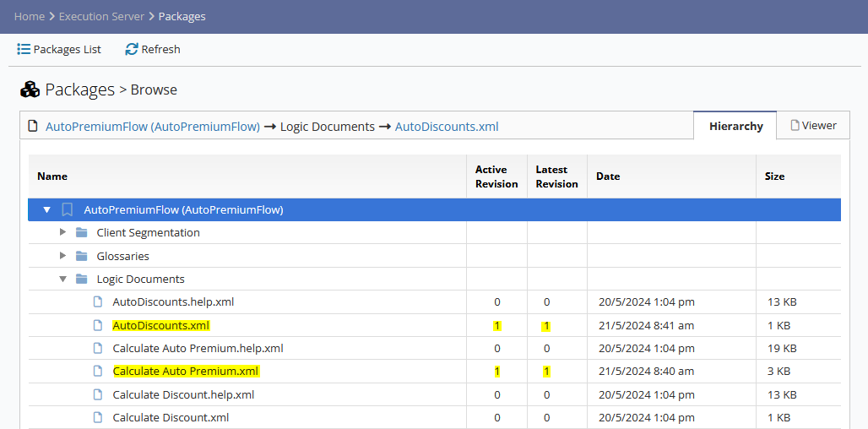Click the file icon of the highlighted AutoDiscounts.xml row
This screenshot has height=429, width=868.
tap(98, 325)
